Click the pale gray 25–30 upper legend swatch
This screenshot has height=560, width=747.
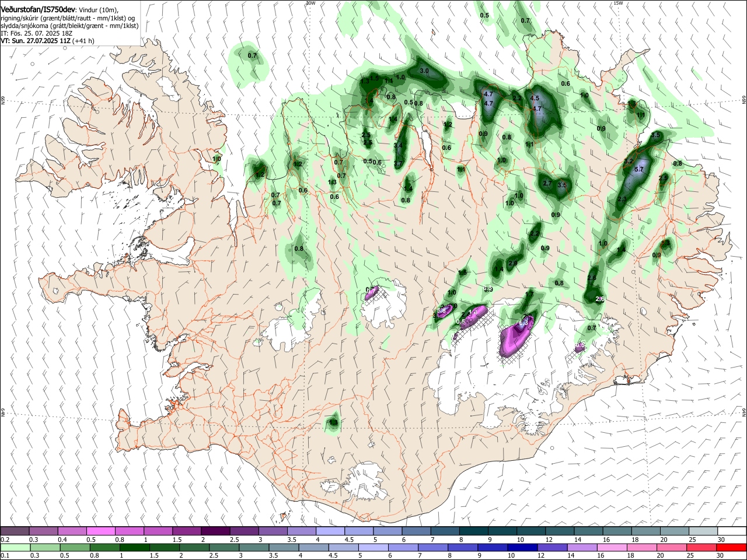(x=703, y=531)
